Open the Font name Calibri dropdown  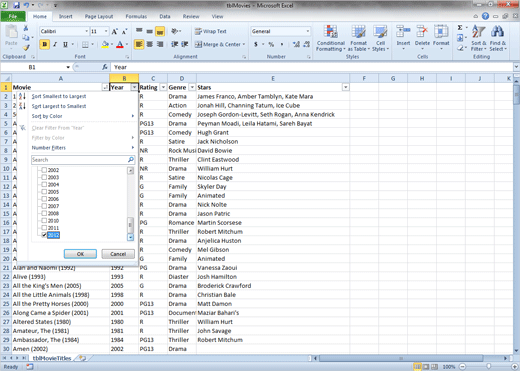(87, 31)
